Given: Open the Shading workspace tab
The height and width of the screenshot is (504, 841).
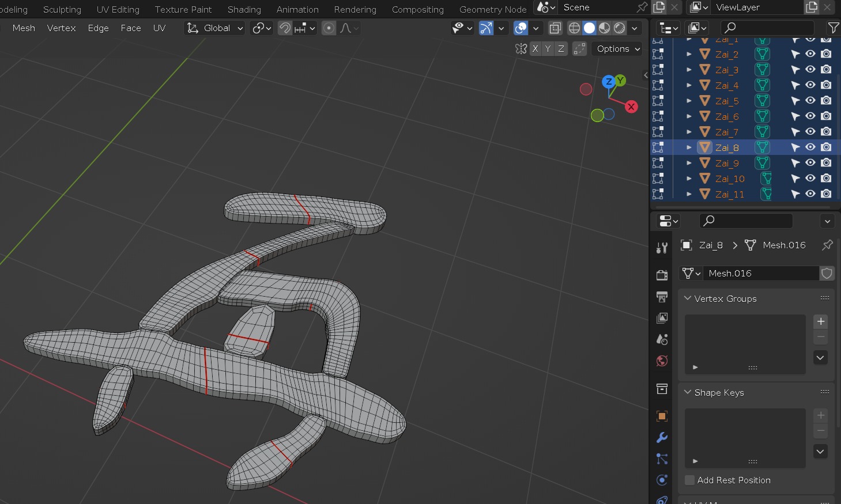Looking at the screenshot, I should pyautogui.click(x=244, y=9).
